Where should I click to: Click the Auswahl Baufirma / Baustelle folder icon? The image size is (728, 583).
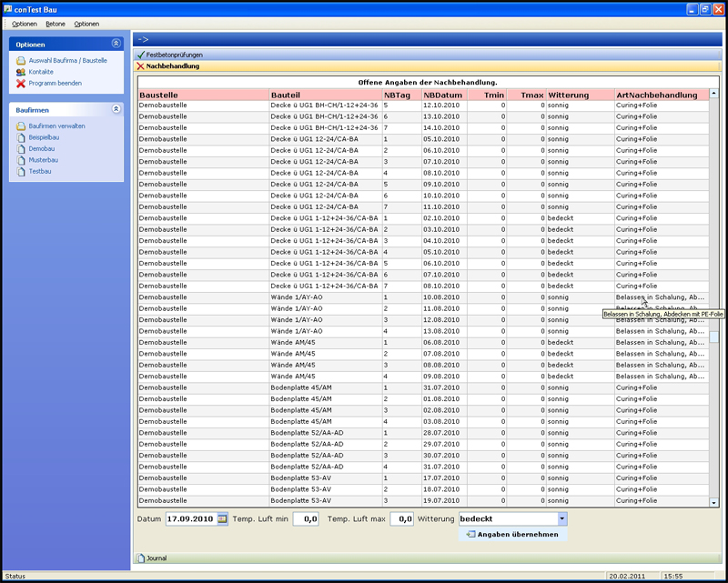tap(21, 61)
